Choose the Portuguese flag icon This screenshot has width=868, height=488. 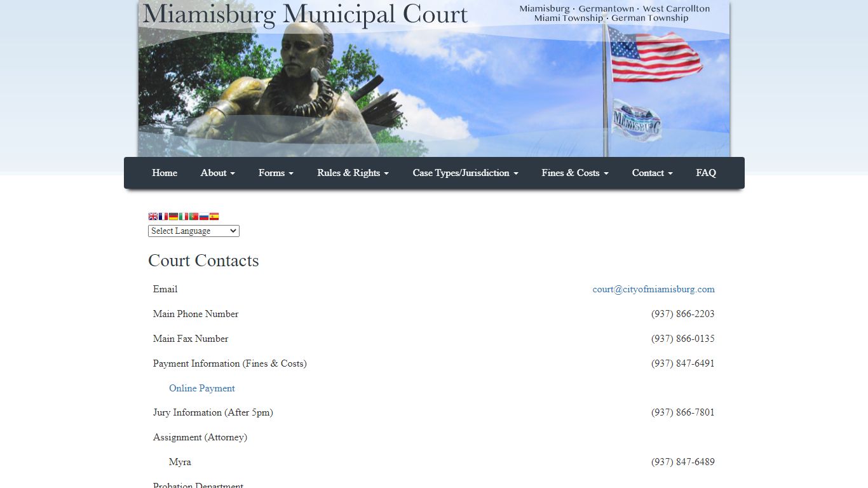(x=194, y=216)
